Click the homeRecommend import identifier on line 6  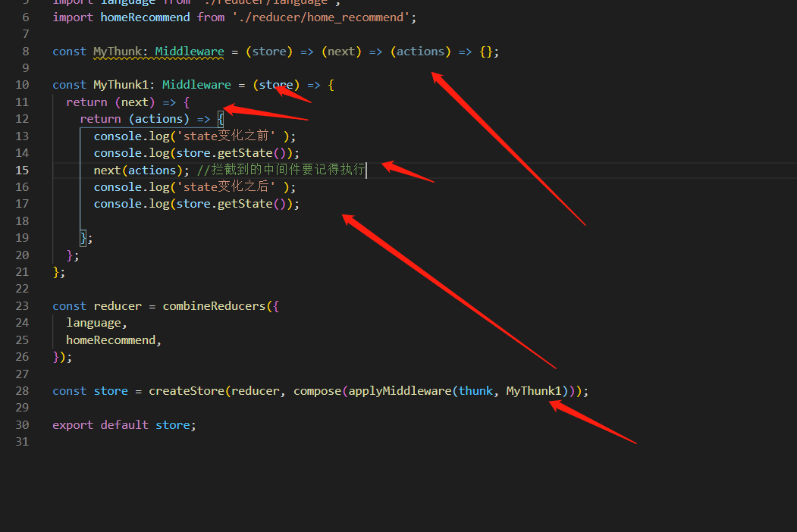pyautogui.click(x=145, y=17)
